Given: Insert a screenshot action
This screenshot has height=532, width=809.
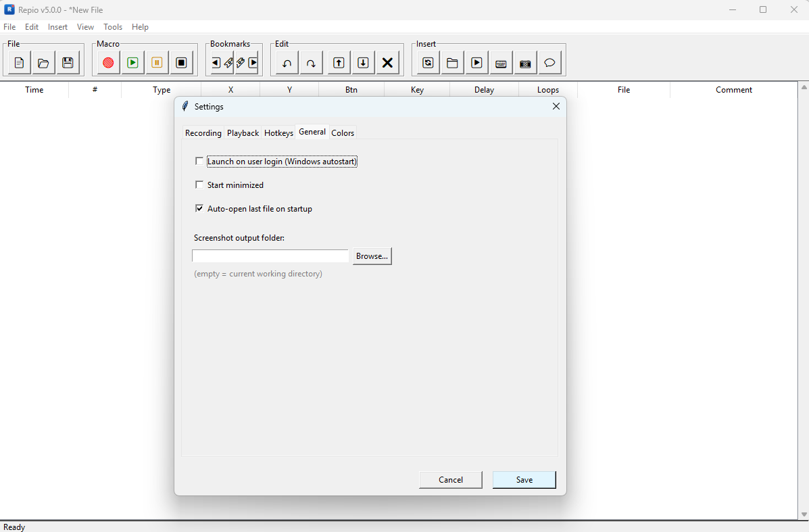Looking at the screenshot, I should pos(525,63).
